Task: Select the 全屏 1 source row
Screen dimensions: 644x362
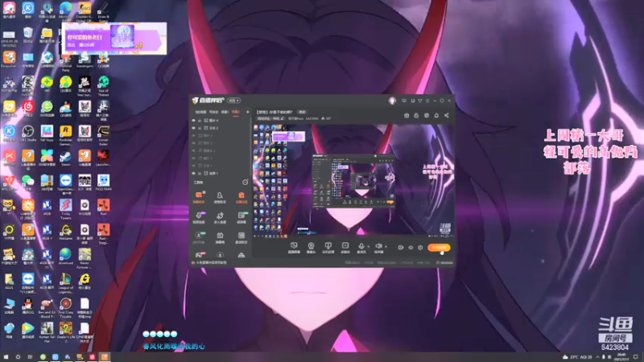Action: pos(220,173)
